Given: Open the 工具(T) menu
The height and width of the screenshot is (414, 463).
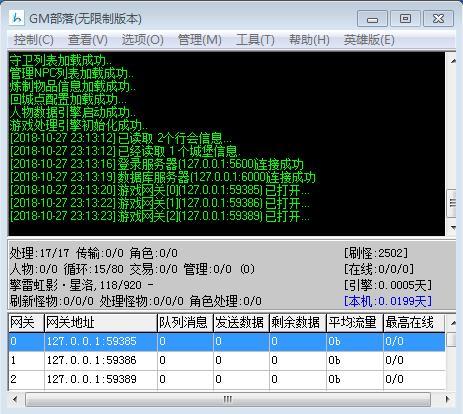Looking at the screenshot, I should pyautogui.click(x=255, y=40).
